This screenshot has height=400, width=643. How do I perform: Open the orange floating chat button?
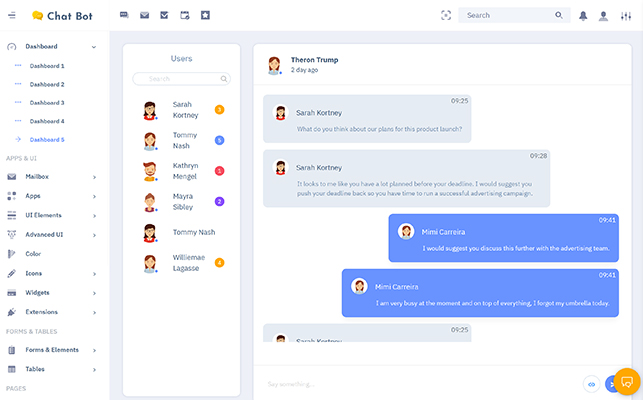626,382
